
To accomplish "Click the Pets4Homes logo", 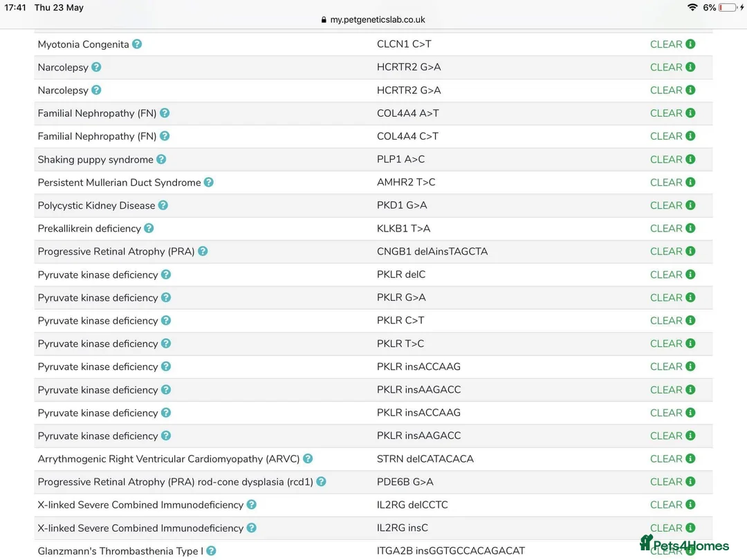I will click(684, 544).
